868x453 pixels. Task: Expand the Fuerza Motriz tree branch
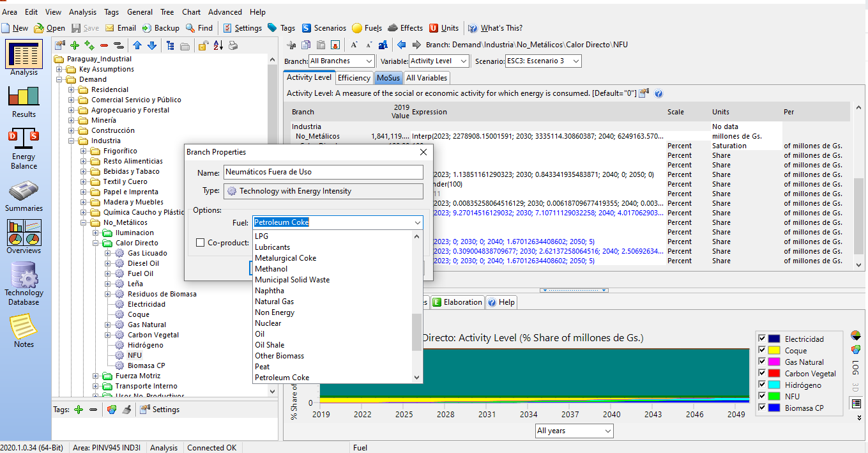pyautogui.click(x=96, y=376)
